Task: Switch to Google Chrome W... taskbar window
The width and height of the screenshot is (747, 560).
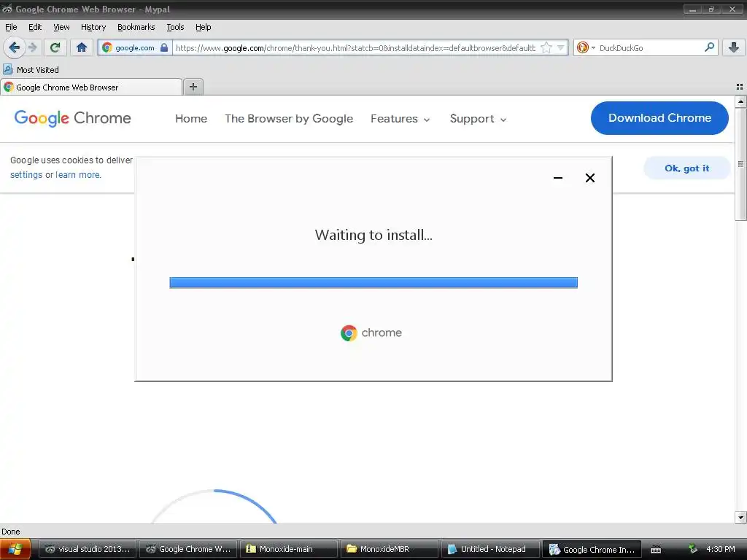Action: pyautogui.click(x=187, y=549)
